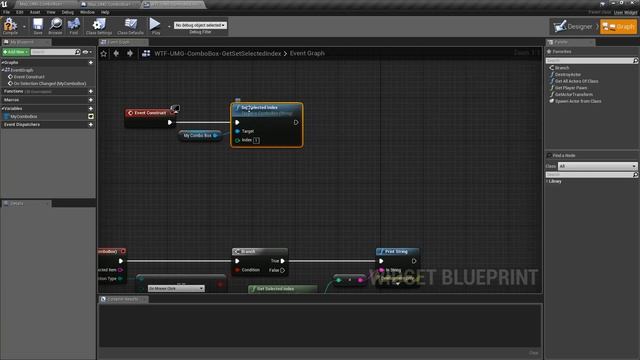Open the Play options dropdown arrow

tap(169, 27)
